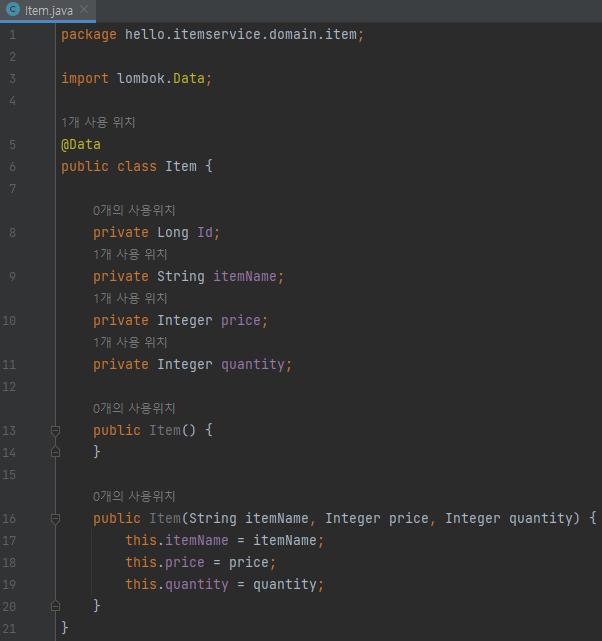Collapse the no-arg Item() constructor fold marker on line 13
The height and width of the screenshot is (641, 602).
point(56,430)
